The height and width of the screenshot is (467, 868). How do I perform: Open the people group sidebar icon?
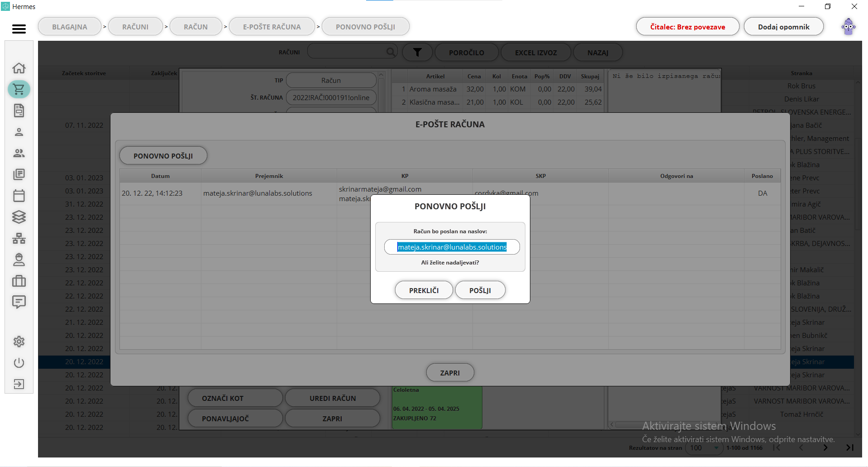pyautogui.click(x=19, y=153)
